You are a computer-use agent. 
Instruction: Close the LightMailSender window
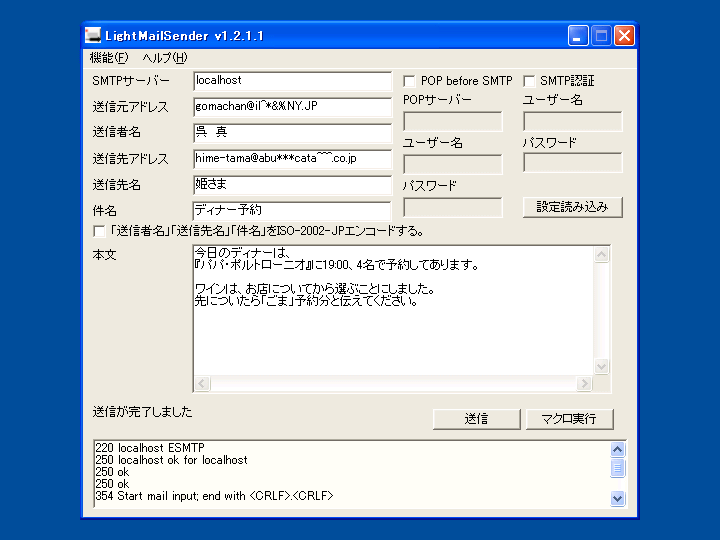pyautogui.click(x=624, y=36)
